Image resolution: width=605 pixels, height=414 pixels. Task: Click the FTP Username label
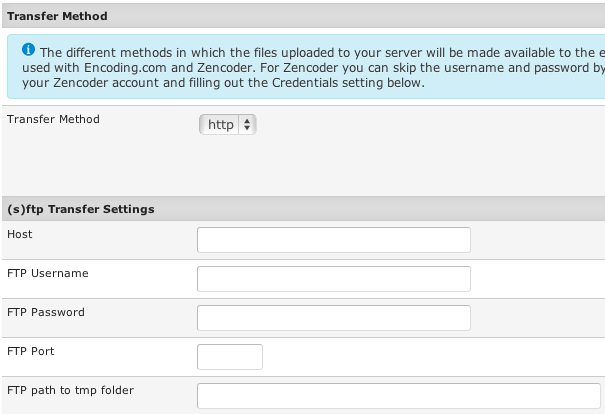[47, 273]
